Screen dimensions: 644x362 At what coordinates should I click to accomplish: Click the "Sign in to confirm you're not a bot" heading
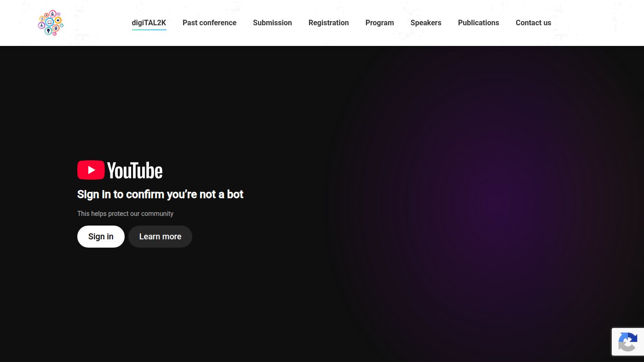point(160,194)
